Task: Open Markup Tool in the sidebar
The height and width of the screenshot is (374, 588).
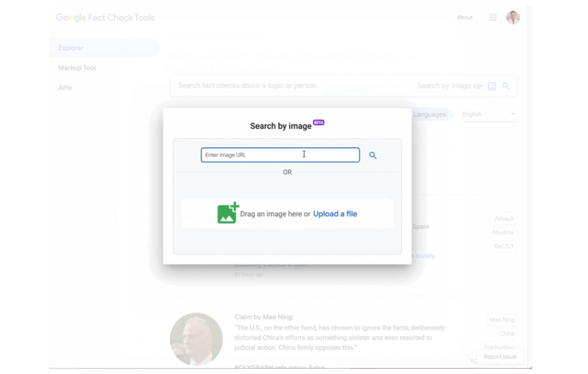Action: coord(77,68)
